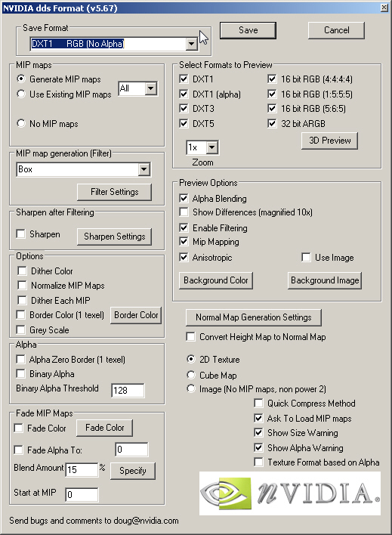Click the Border Color button

[136, 315]
